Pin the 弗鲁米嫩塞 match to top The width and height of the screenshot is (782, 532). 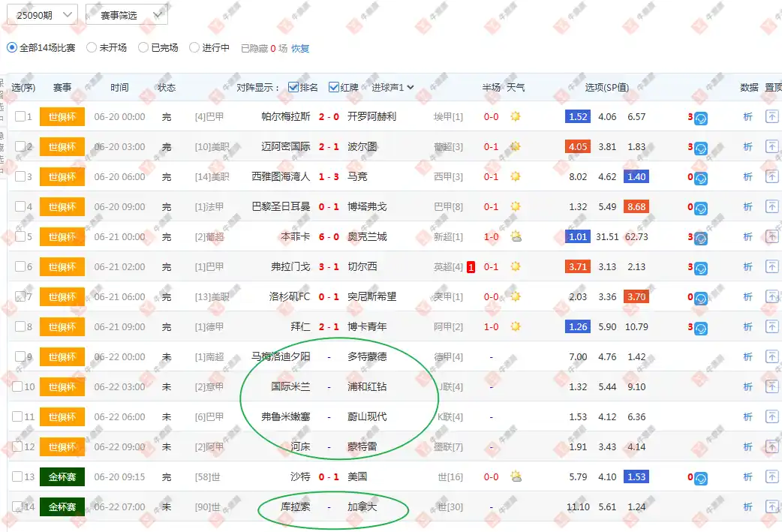(771, 416)
